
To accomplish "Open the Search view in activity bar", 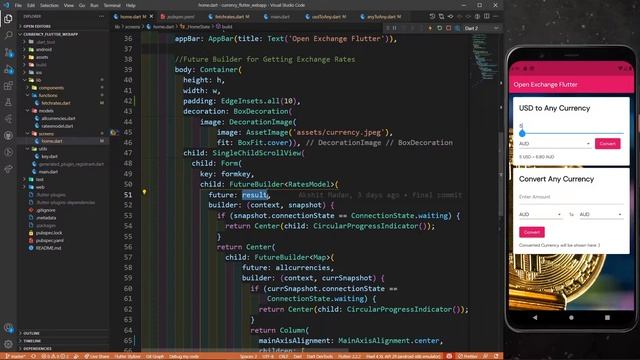I will (8, 36).
